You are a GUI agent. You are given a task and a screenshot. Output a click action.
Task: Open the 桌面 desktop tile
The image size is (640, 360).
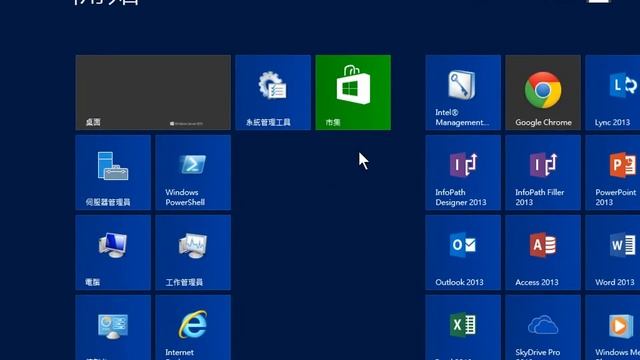[153, 93]
